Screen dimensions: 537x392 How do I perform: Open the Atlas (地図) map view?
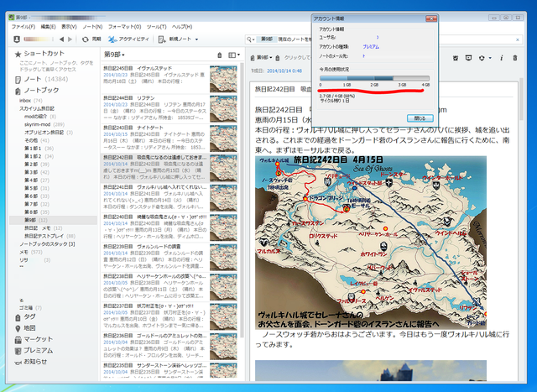pos(25,328)
